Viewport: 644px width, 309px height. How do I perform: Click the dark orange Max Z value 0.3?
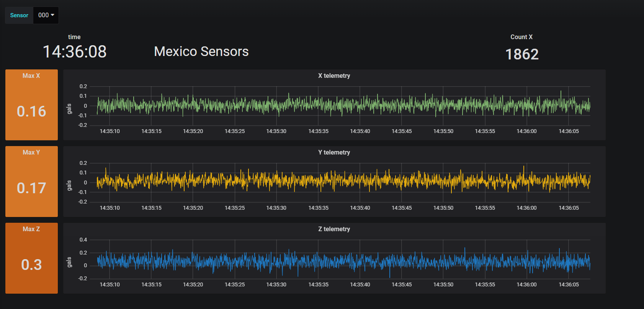31,265
